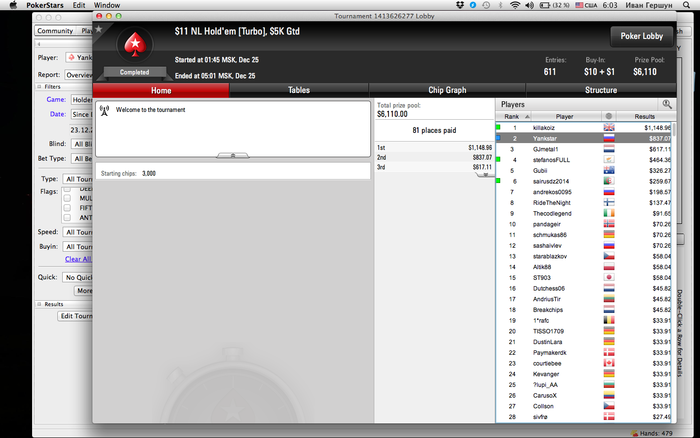Viewport: 700px width, 438px height.
Task: Click the battery status icon in the menu bar
Action: (x=545, y=5)
